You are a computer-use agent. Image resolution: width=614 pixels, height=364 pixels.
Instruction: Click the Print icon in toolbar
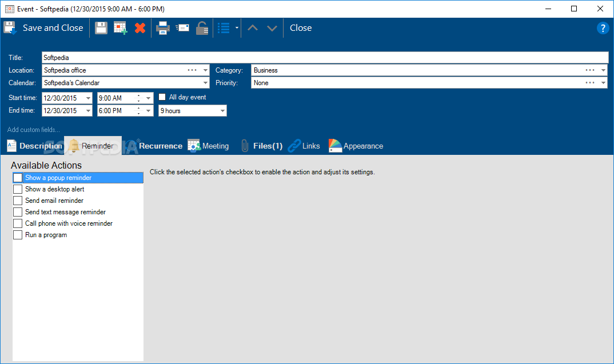[x=163, y=28]
